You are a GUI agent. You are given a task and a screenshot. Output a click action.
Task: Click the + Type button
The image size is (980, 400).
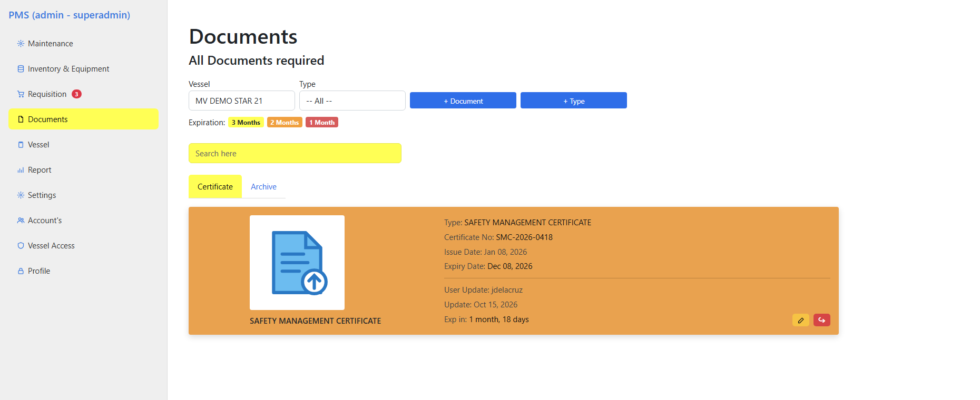pos(574,101)
